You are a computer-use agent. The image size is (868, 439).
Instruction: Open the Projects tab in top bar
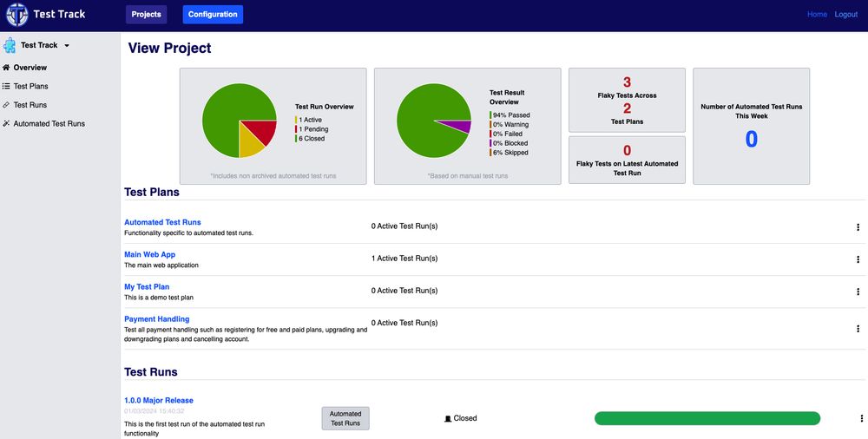coord(146,15)
